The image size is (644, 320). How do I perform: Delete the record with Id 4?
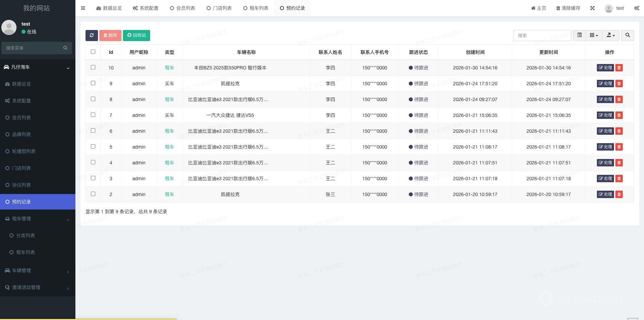pyautogui.click(x=619, y=163)
